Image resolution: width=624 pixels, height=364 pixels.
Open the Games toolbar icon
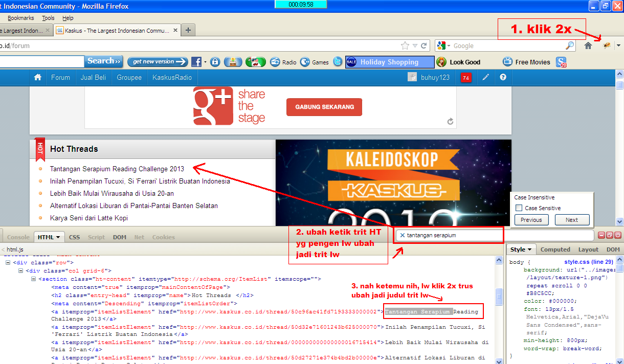tap(315, 62)
